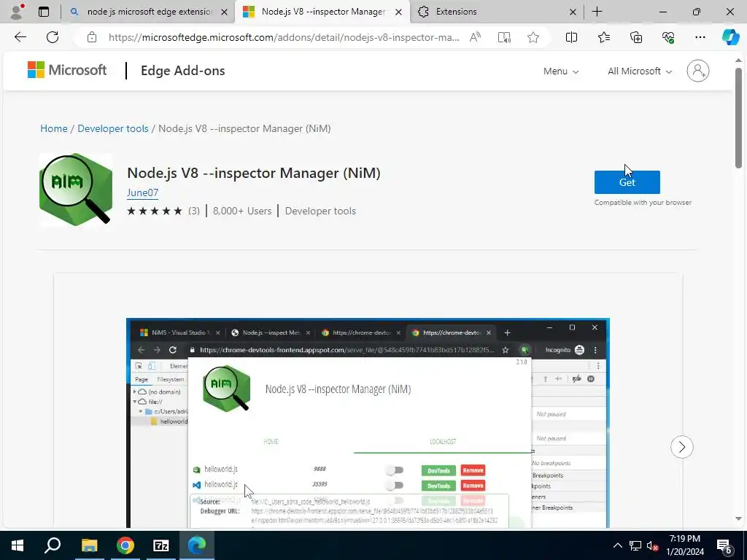Click the browser Back arrow

[x=20, y=37]
